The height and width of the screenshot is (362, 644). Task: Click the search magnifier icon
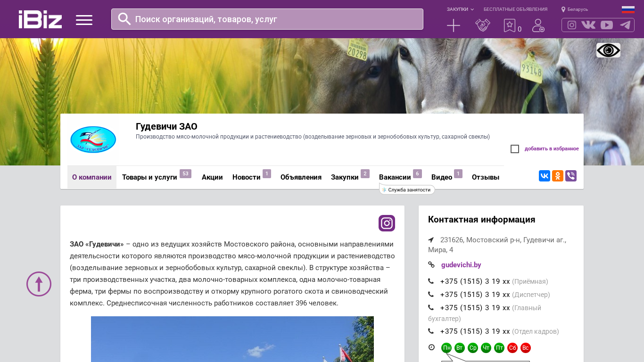(124, 19)
